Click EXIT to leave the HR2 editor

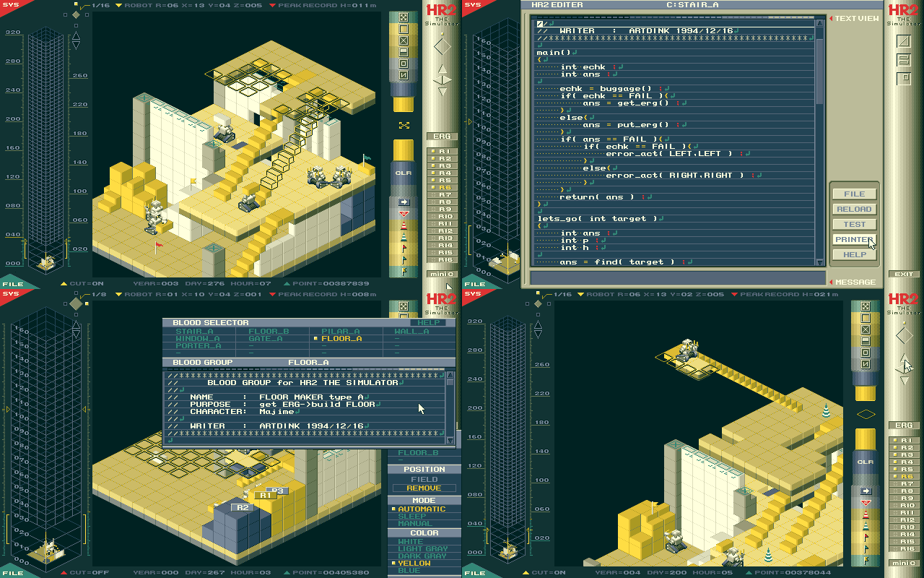tap(904, 275)
